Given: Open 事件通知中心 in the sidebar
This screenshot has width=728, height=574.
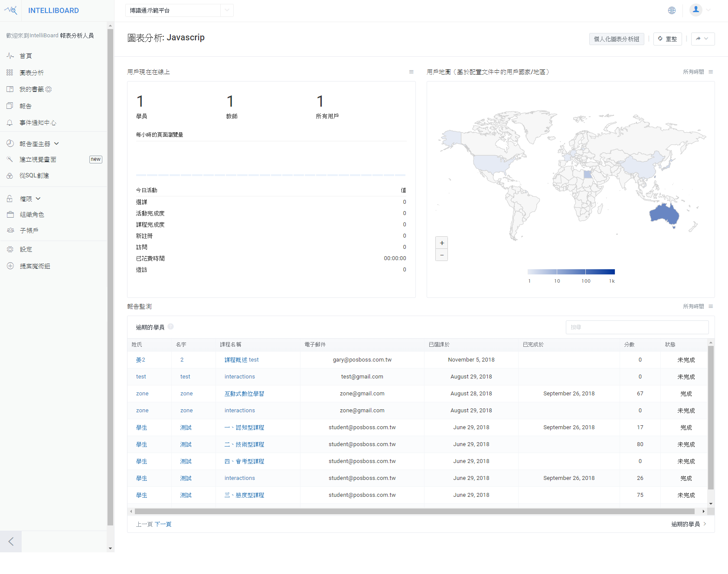Looking at the screenshot, I should coord(38,123).
